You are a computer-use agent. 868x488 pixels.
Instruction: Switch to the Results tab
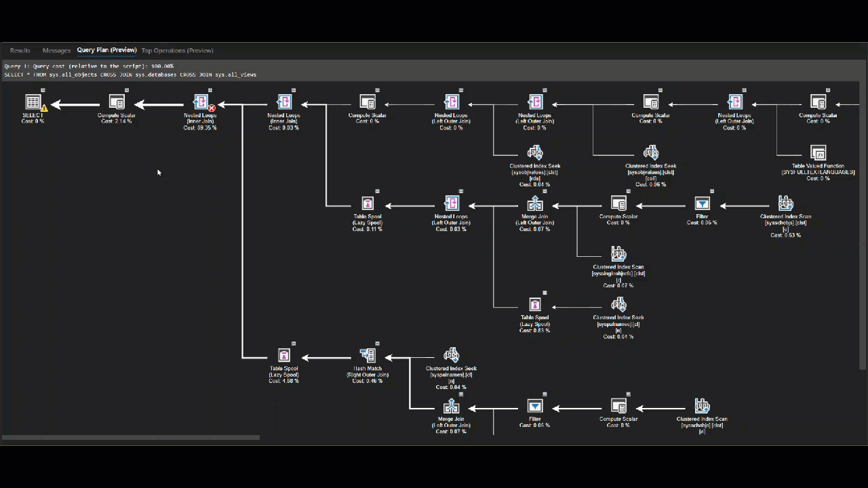tap(20, 50)
